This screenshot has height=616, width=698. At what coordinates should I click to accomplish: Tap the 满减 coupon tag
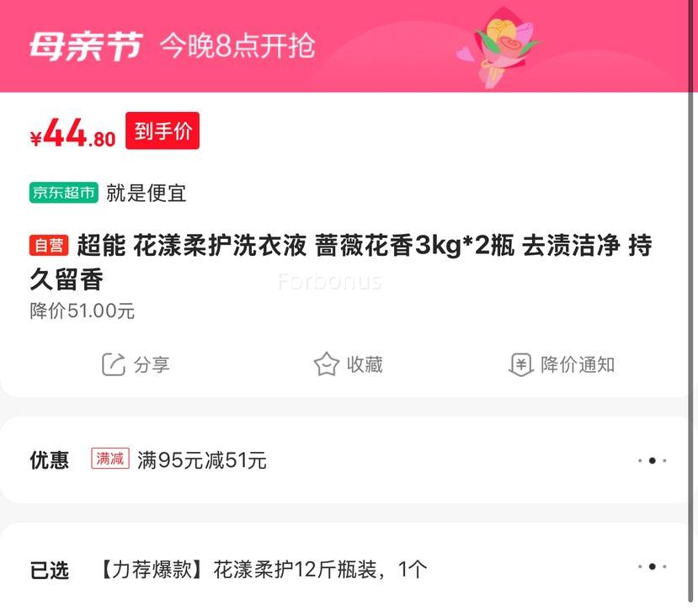[x=110, y=459]
